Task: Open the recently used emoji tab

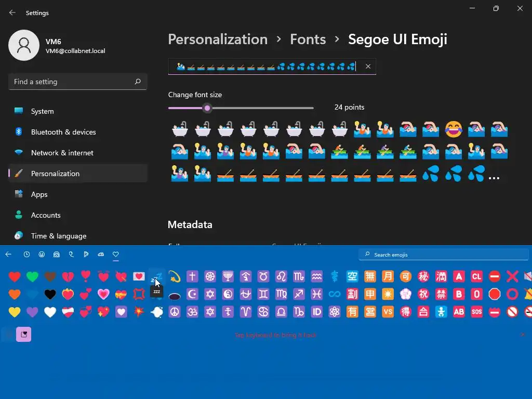Action: click(26, 255)
